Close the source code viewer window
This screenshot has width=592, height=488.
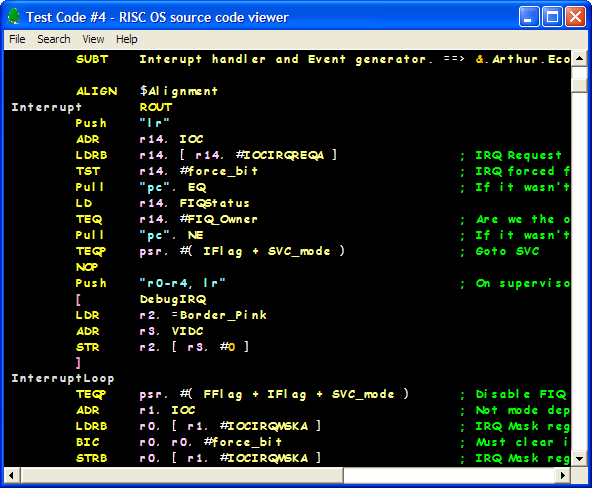pyautogui.click(x=575, y=17)
